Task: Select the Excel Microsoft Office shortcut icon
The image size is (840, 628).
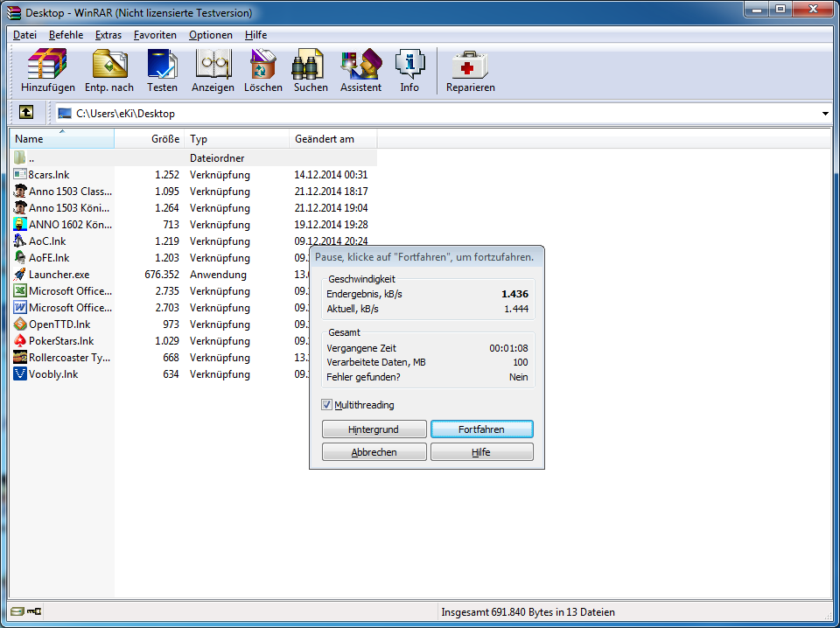Action: [20, 290]
